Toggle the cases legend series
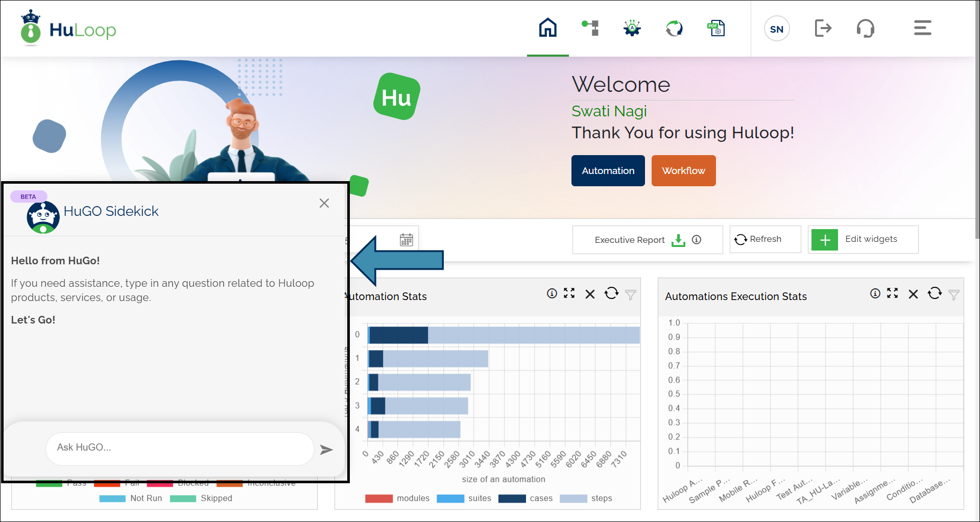Image resolution: width=980 pixels, height=522 pixels. point(525,499)
